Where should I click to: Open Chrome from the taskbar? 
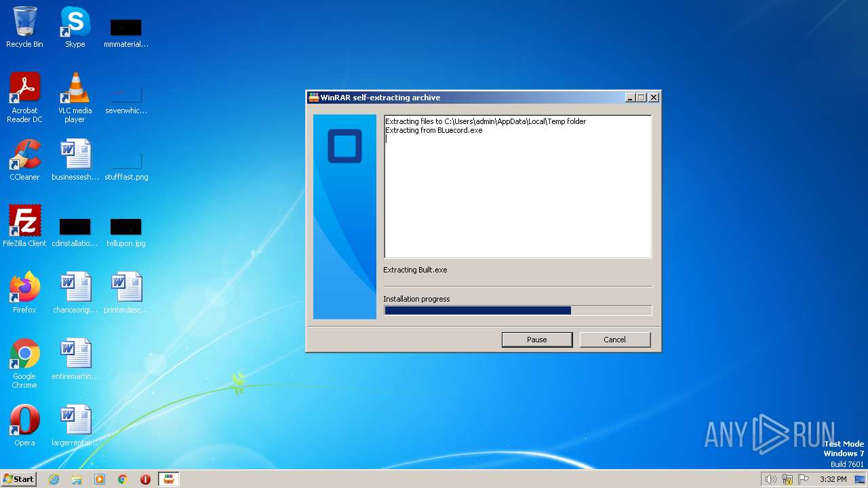(123, 479)
